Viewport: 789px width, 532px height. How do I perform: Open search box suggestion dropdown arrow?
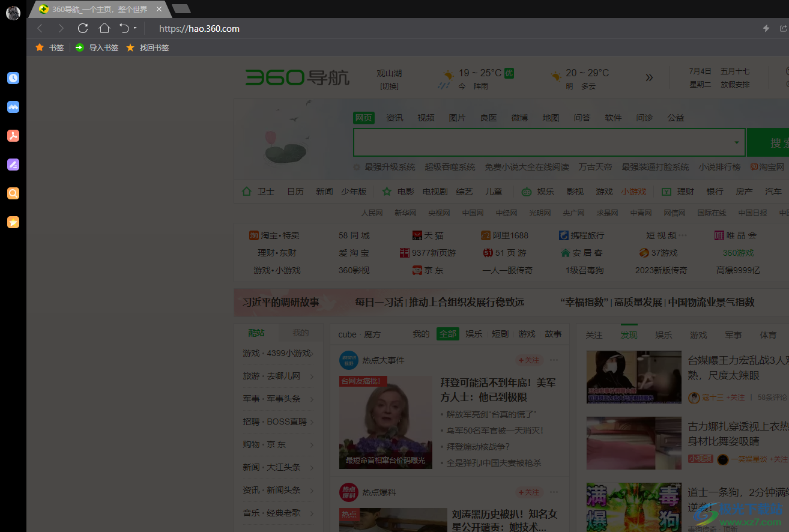click(x=737, y=143)
